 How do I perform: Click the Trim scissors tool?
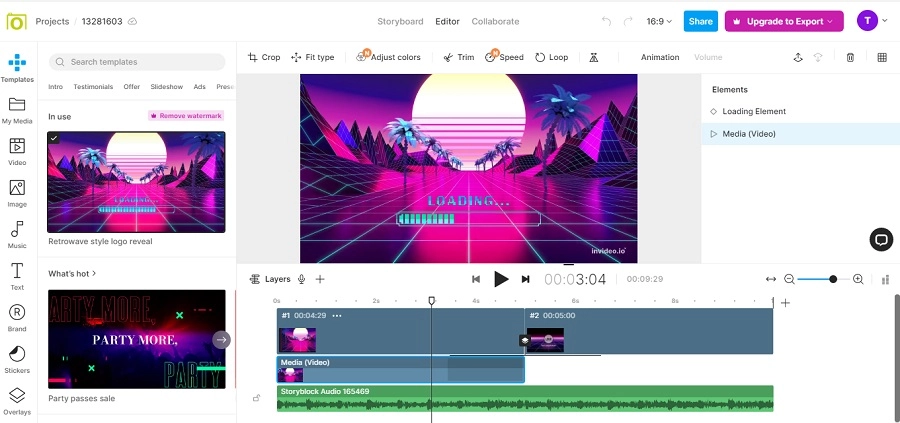tap(459, 57)
